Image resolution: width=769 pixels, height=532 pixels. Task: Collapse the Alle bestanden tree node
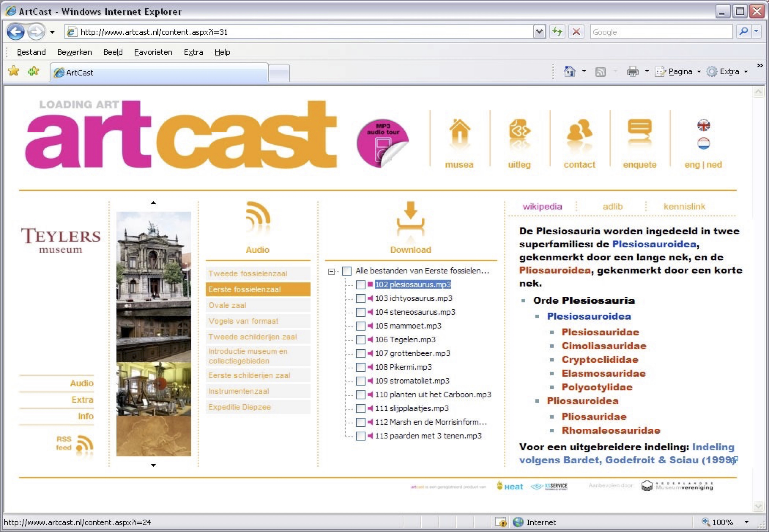click(x=331, y=271)
